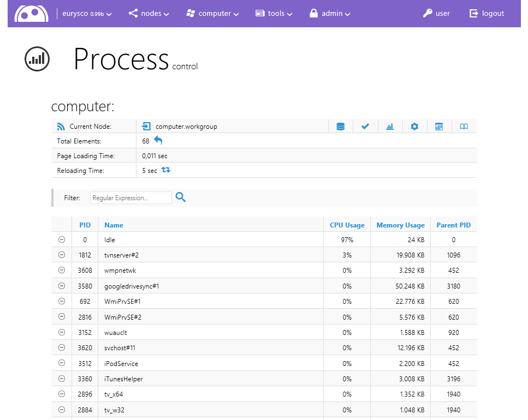Viewport: 528px width, 420px height.
Task: Click the gear settings icon in the node toolbar
Action: [x=414, y=127]
